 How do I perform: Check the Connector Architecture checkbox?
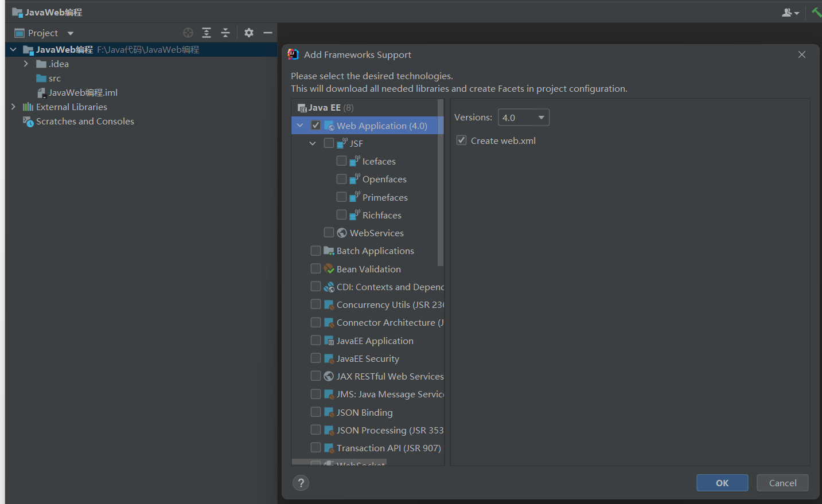point(316,322)
